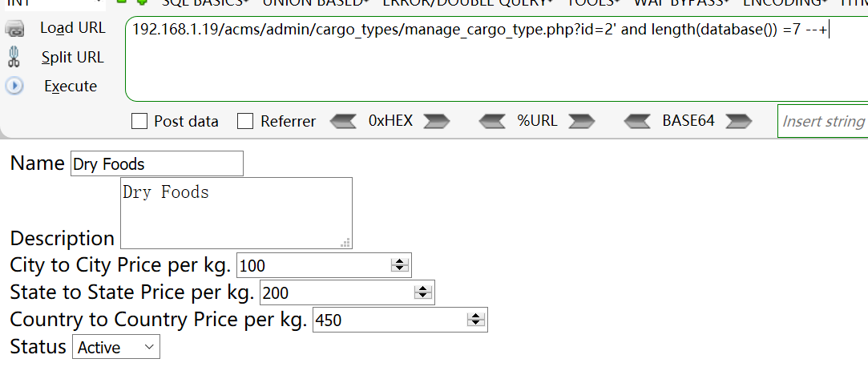
Task: Click the Description label
Action: (62, 238)
